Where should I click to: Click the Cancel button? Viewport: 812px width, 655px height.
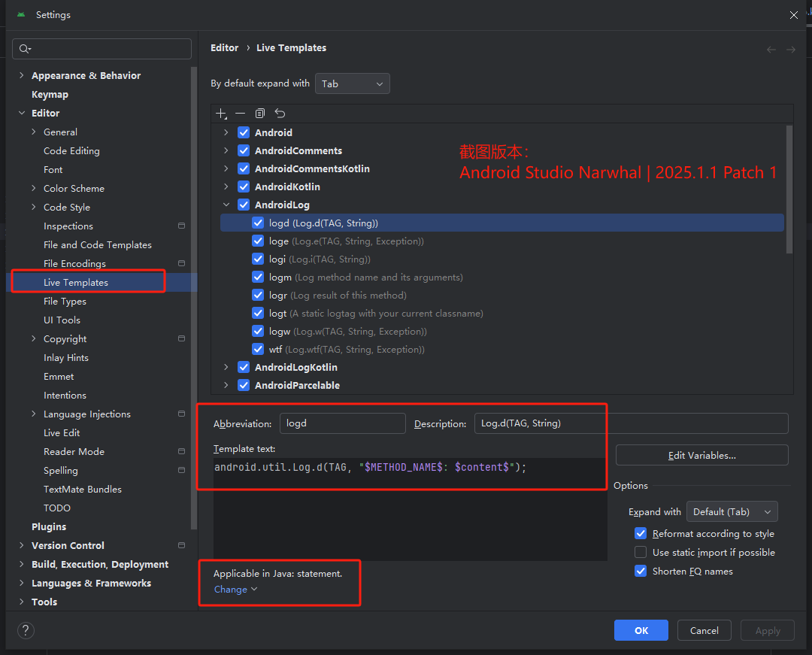coord(704,630)
